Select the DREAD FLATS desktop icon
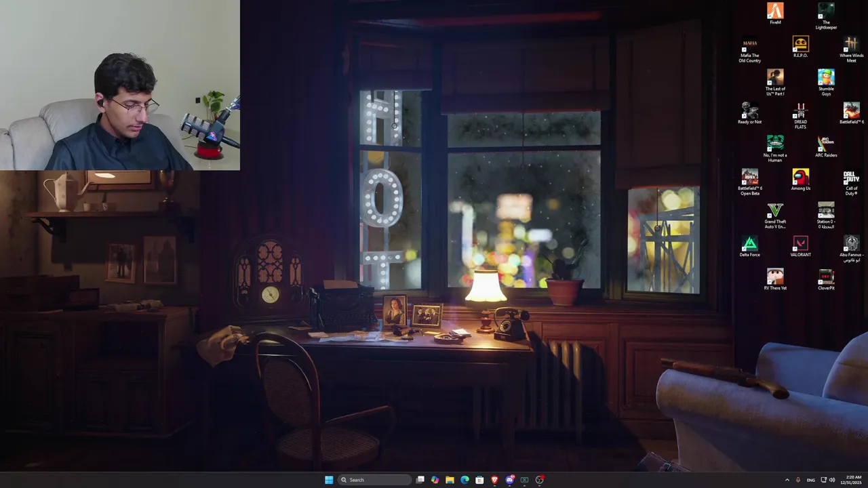 point(800,116)
